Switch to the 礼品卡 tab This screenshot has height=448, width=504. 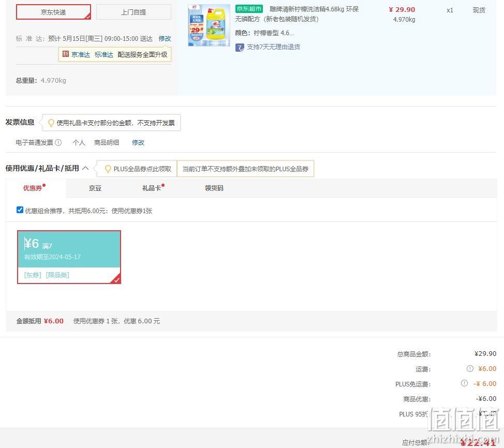[x=152, y=188]
